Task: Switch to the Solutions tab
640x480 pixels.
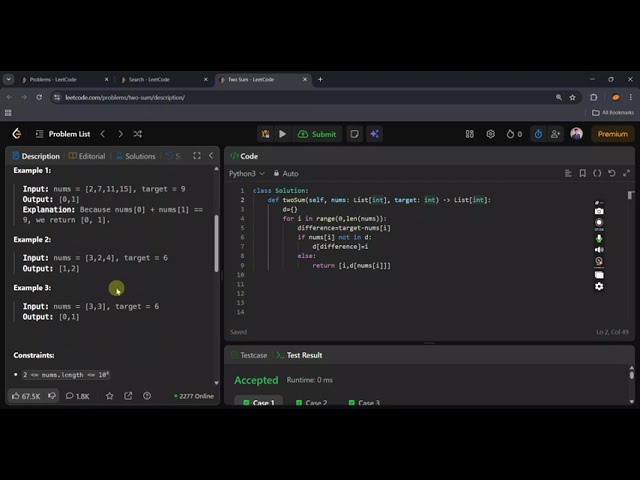Action: (x=136, y=156)
